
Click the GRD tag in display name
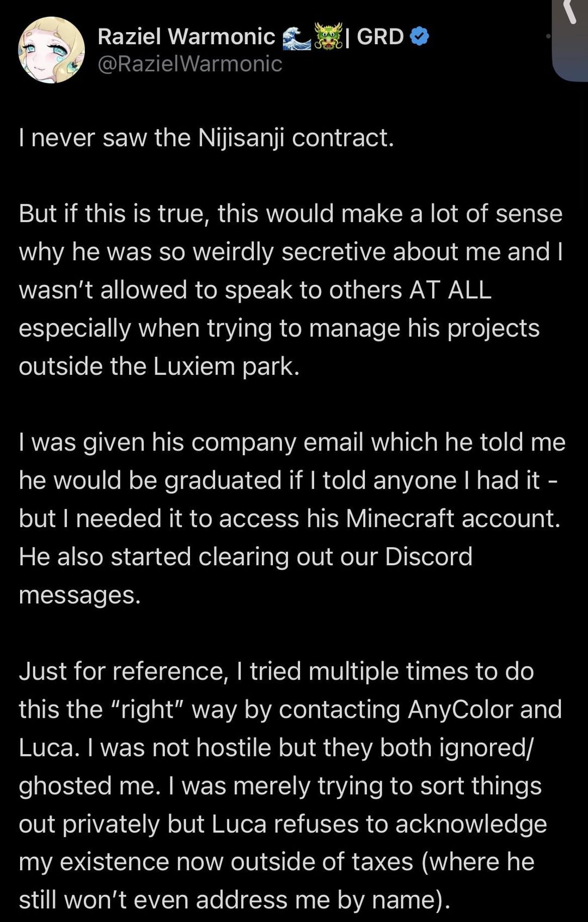[380, 36]
